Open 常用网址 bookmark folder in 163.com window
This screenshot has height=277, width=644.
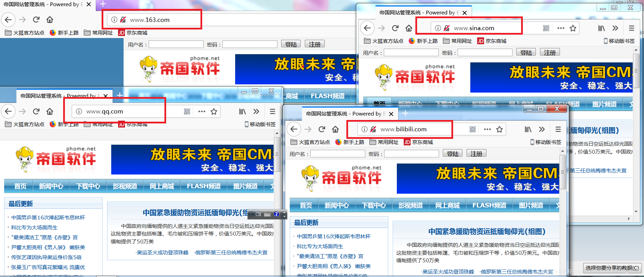point(99,33)
